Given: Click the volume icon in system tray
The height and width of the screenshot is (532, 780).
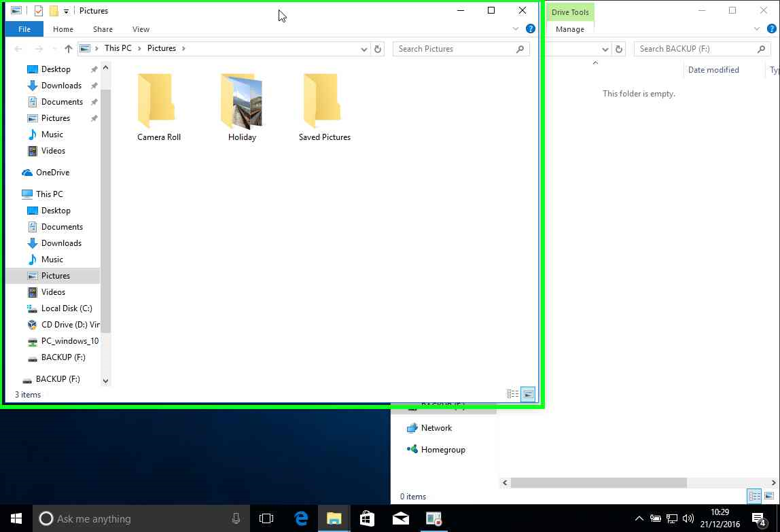Looking at the screenshot, I should [688, 518].
